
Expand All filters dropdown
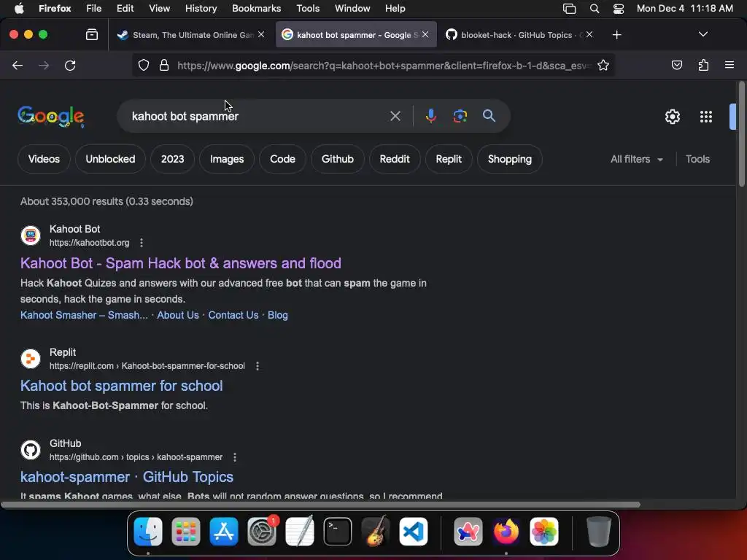tap(636, 159)
